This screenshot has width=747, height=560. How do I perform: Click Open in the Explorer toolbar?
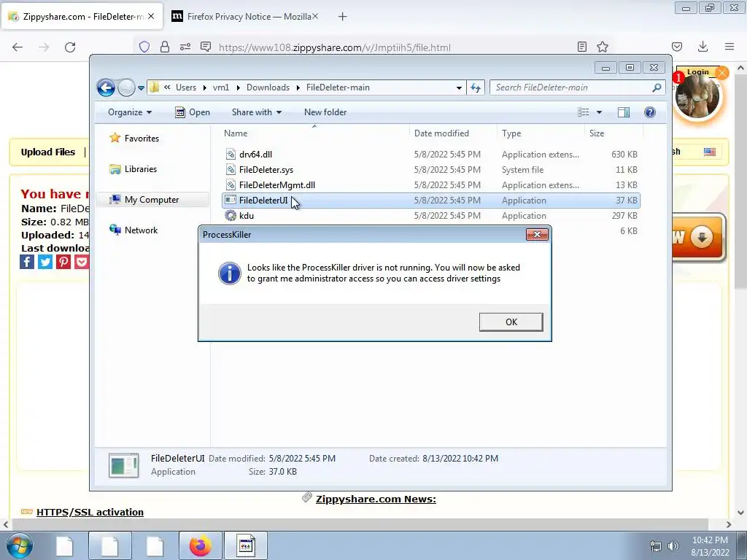[x=193, y=112]
